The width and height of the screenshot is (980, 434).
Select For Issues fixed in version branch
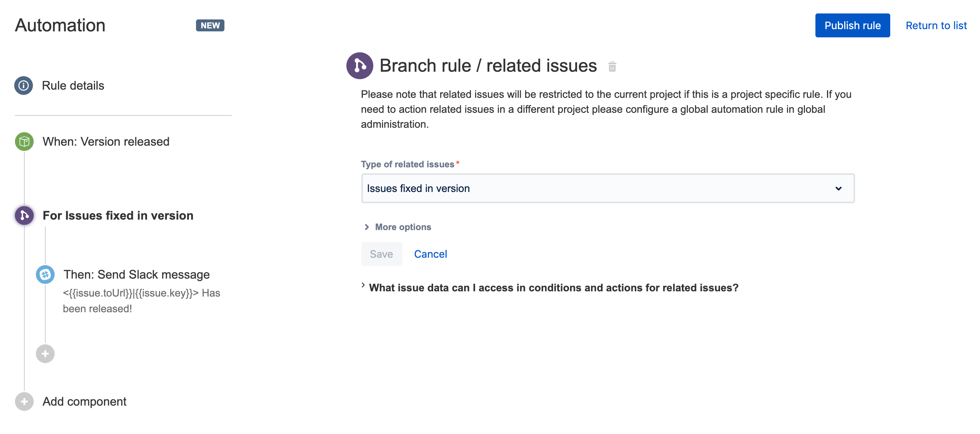tap(118, 216)
